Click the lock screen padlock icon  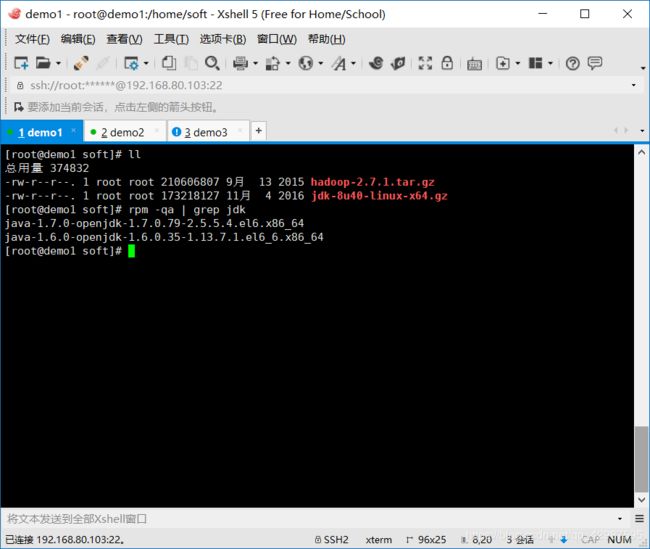(x=447, y=63)
